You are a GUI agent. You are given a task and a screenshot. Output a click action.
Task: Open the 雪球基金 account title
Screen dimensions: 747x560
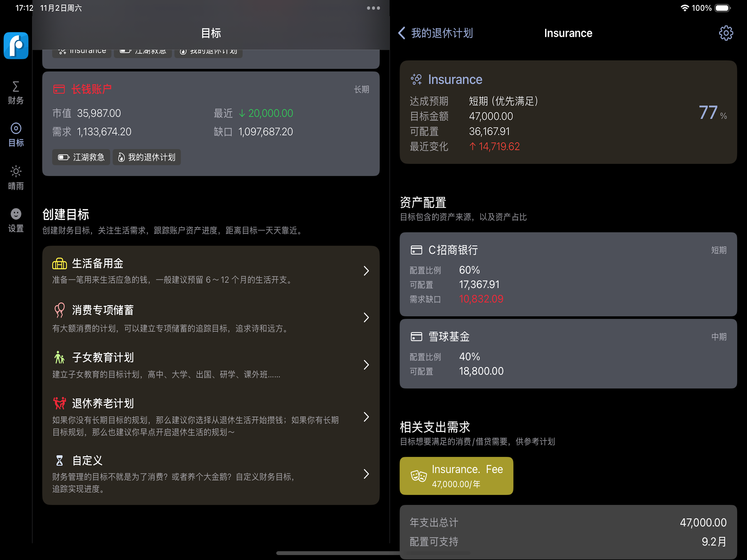pyautogui.click(x=449, y=336)
